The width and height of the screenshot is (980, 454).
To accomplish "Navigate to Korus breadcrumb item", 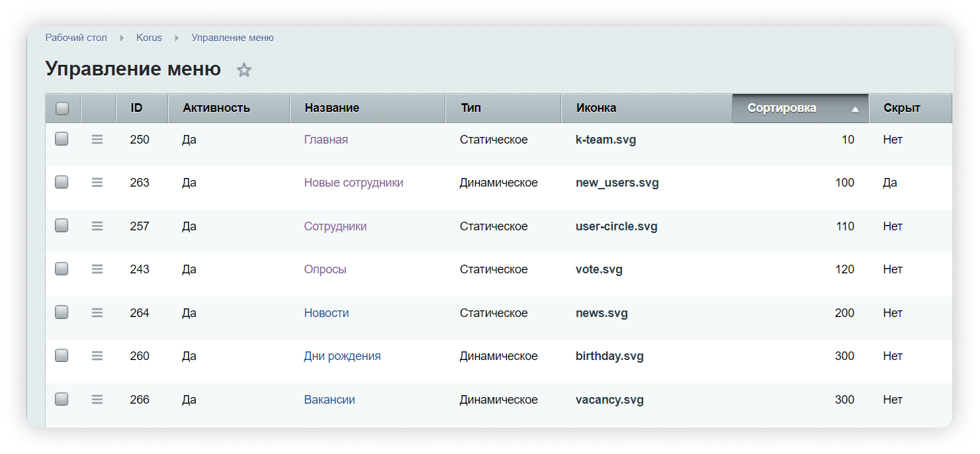I will coord(149,38).
